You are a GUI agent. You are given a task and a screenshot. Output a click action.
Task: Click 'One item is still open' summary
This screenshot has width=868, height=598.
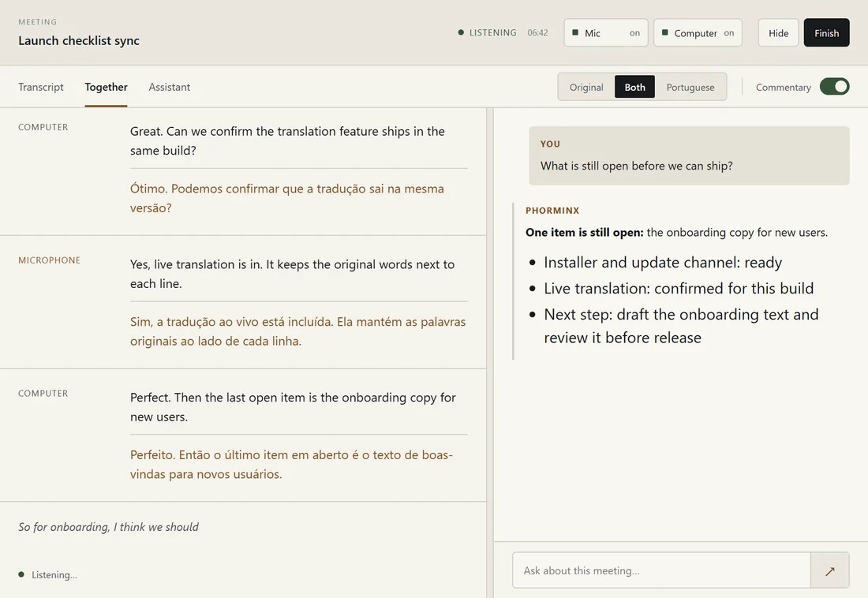coord(676,233)
